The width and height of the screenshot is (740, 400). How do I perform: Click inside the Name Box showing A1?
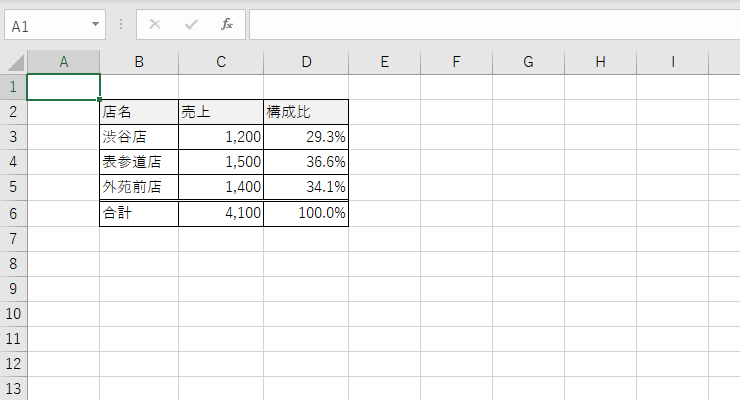pyautogui.click(x=45, y=25)
